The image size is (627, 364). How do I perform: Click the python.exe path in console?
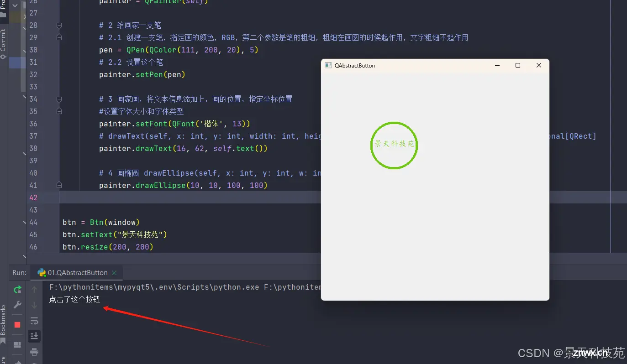click(154, 287)
